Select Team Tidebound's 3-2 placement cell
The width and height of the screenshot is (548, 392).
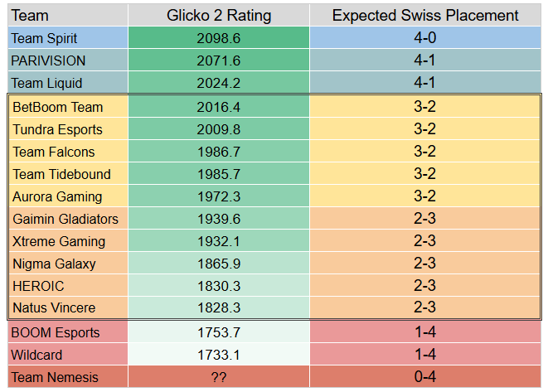(x=424, y=174)
